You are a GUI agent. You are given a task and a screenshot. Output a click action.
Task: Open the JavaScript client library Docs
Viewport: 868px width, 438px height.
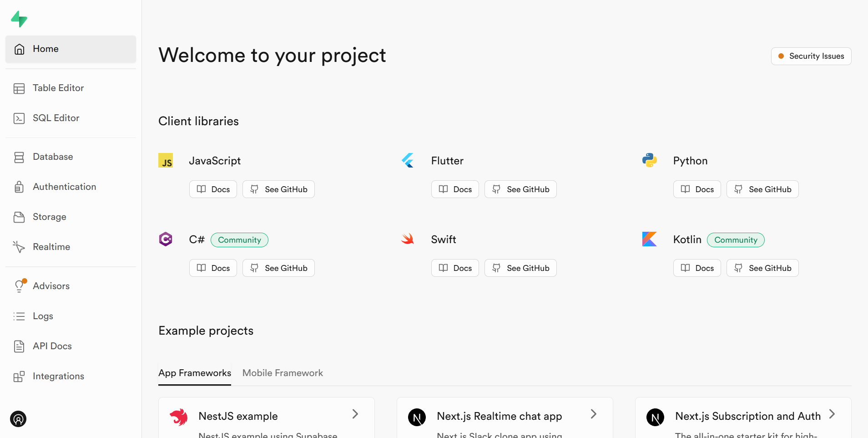(212, 189)
